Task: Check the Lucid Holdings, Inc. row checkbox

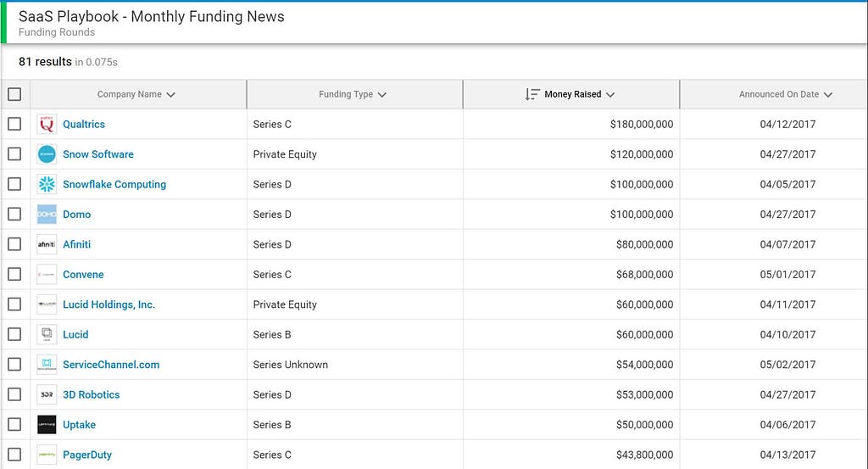Action: (14, 304)
